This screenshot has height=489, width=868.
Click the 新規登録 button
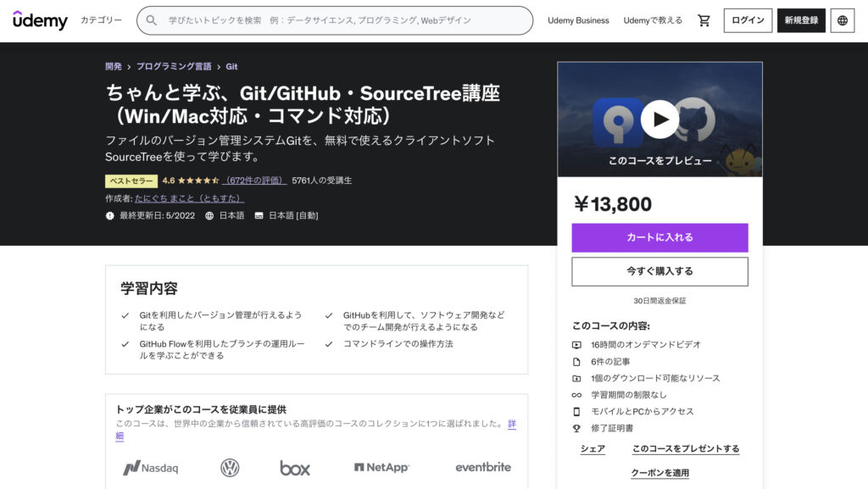801,20
